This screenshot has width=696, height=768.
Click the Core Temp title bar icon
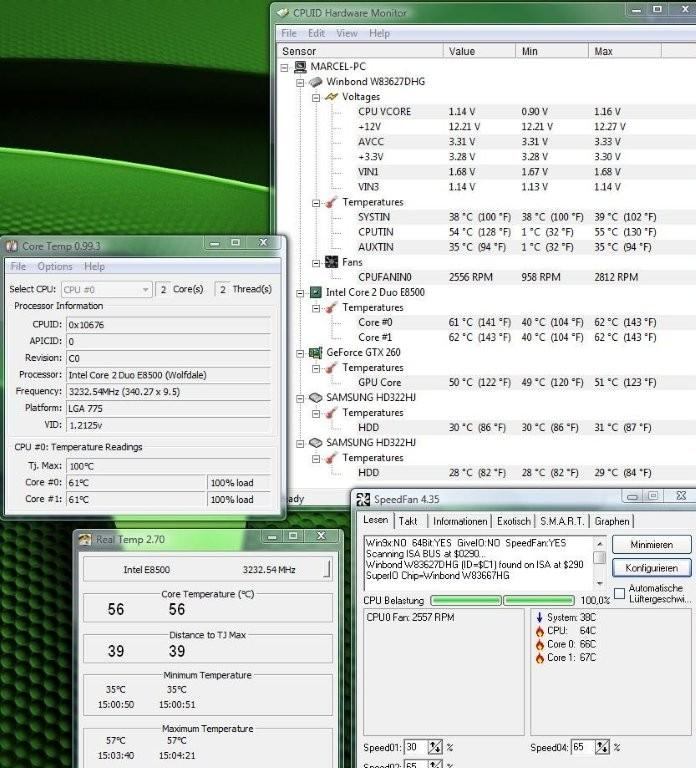click(x=12, y=246)
